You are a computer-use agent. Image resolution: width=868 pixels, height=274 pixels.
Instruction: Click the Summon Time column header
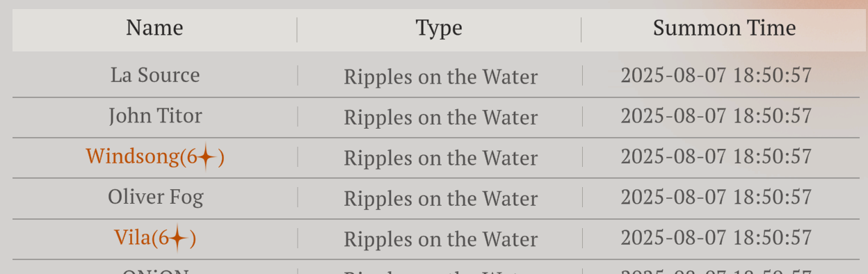724,28
